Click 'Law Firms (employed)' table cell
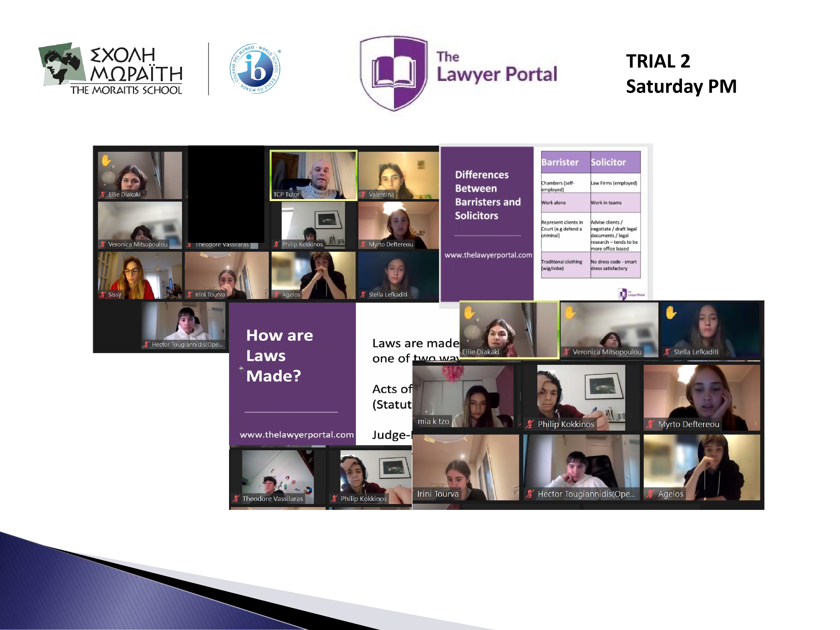 [x=615, y=183]
